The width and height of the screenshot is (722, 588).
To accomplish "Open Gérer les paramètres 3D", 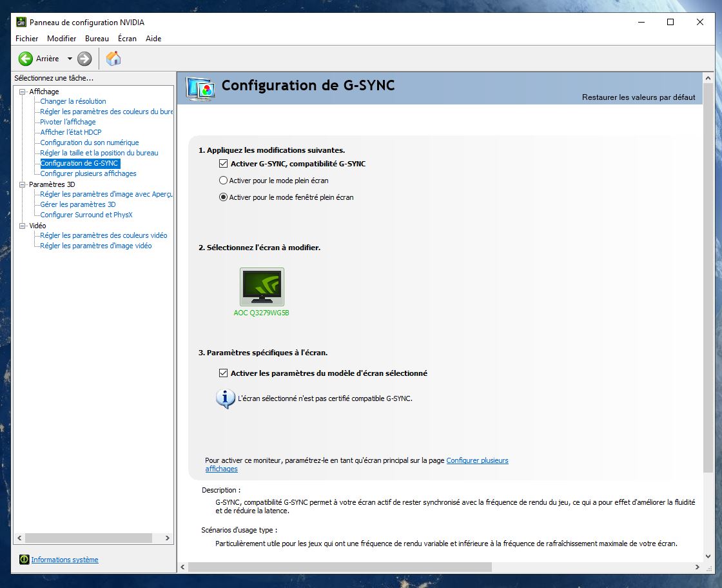I will click(78, 204).
